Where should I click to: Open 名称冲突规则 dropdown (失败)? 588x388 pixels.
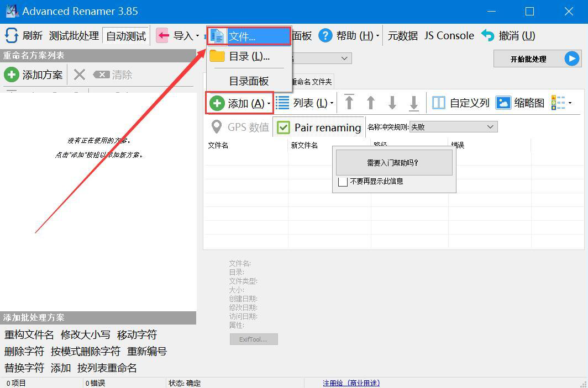tap(453, 127)
